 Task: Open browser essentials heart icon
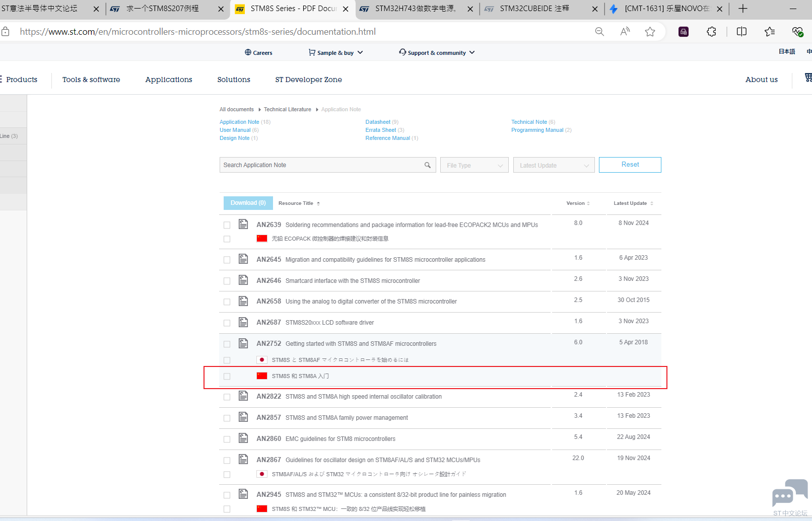coord(797,32)
